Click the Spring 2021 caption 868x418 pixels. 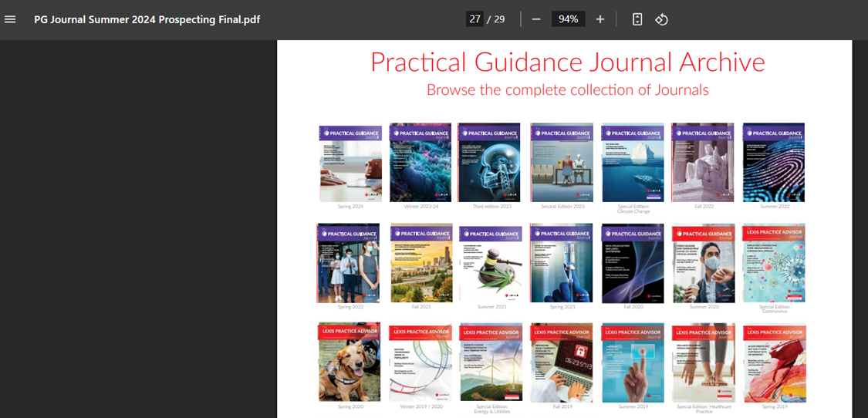[x=562, y=306]
